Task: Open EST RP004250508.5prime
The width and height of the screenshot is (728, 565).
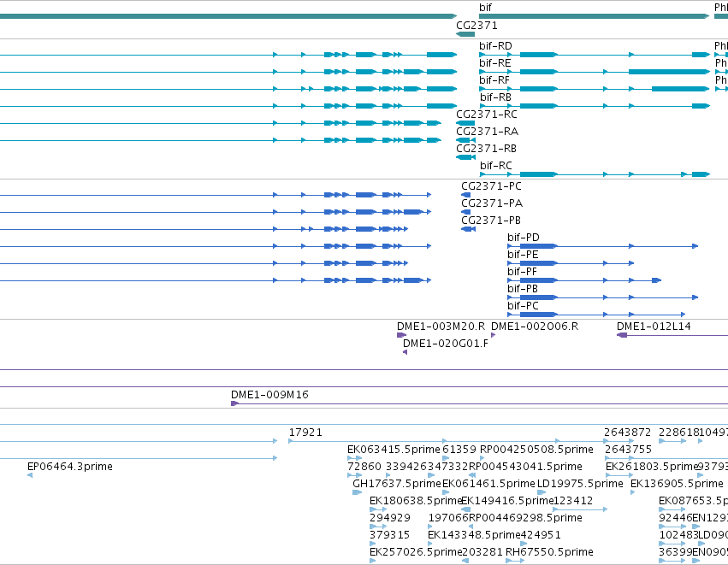Action: tap(536, 450)
